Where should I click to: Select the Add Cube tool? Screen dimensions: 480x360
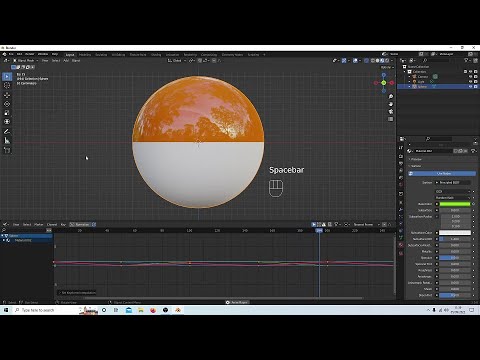(7, 150)
